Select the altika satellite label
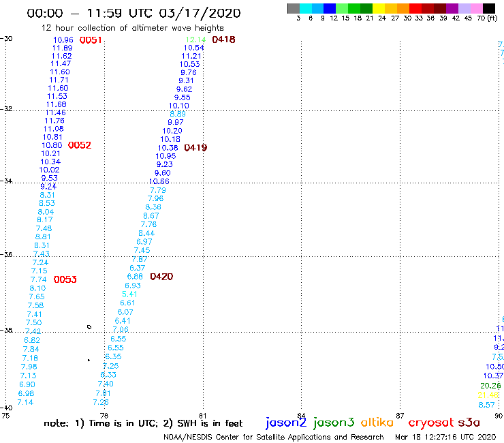This screenshot has height=443, width=504. [377, 423]
